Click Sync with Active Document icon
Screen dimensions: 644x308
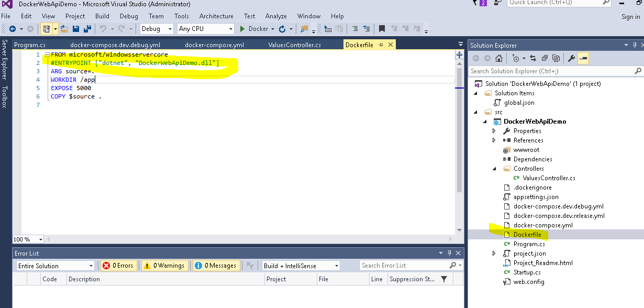533,58
